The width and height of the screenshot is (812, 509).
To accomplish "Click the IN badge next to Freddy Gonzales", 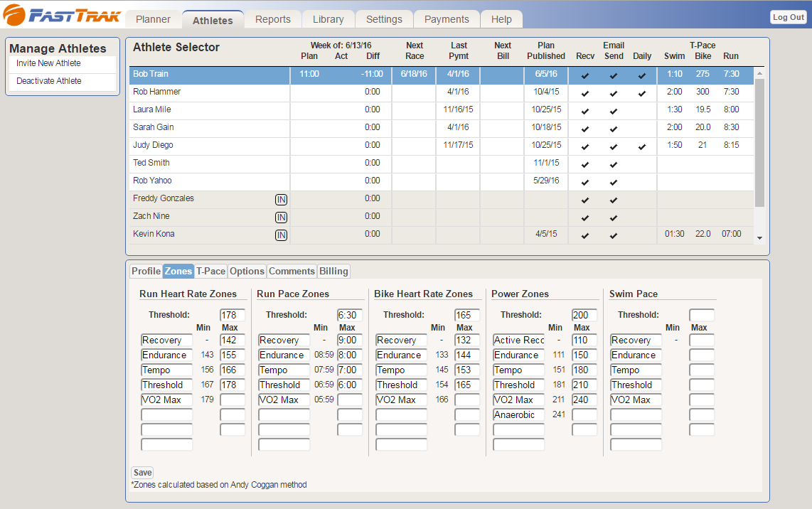I will 281,200.
